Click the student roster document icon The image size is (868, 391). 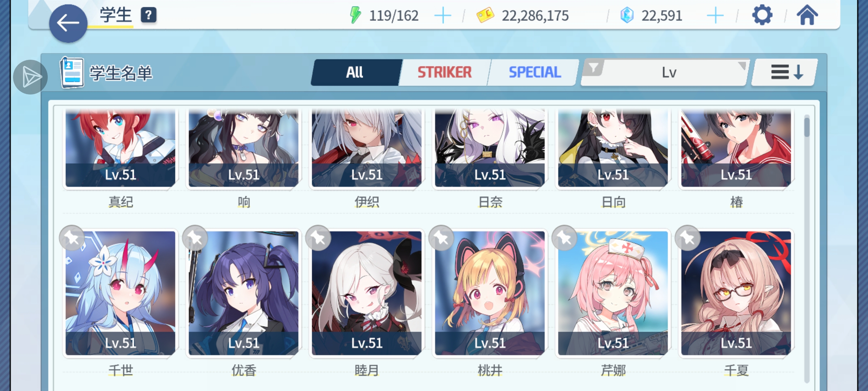pos(72,72)
